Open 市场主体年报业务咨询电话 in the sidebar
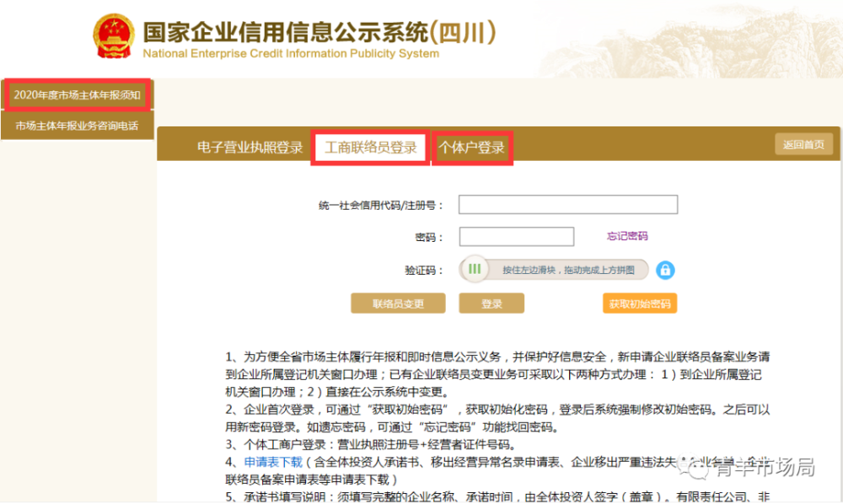 [78, 126]
